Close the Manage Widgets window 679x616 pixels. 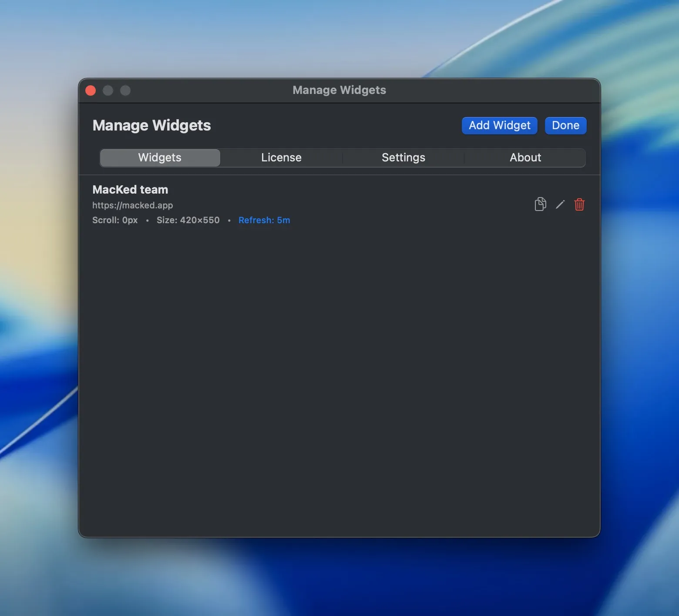[x=91, y=90]
